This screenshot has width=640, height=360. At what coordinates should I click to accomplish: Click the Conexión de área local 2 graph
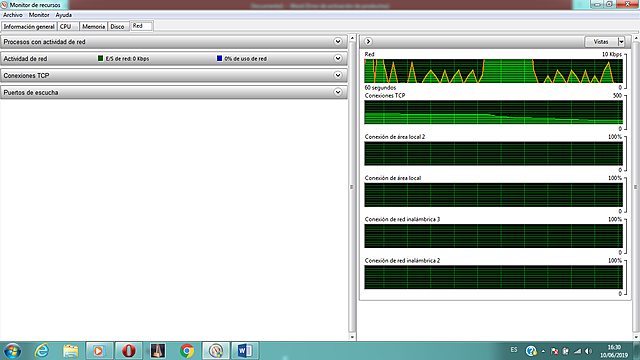coord(493,153)
